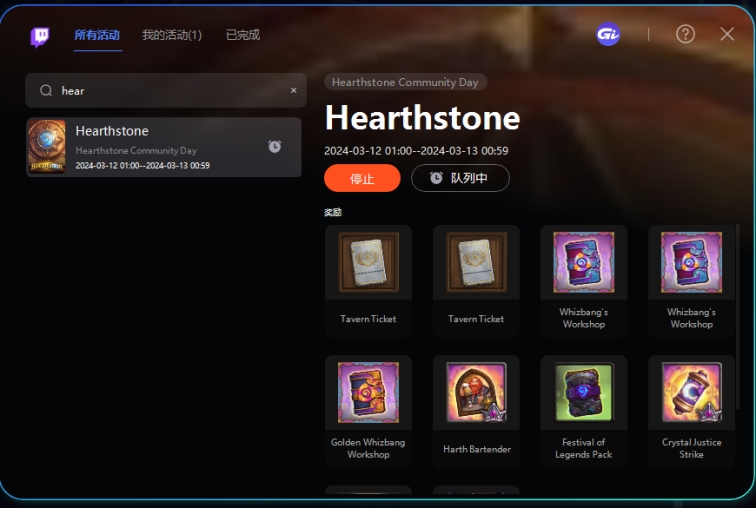Select the Hearthstone Community Day list entry
The width and height of the screenshot is (756, 509).
[x=164, y=147]
